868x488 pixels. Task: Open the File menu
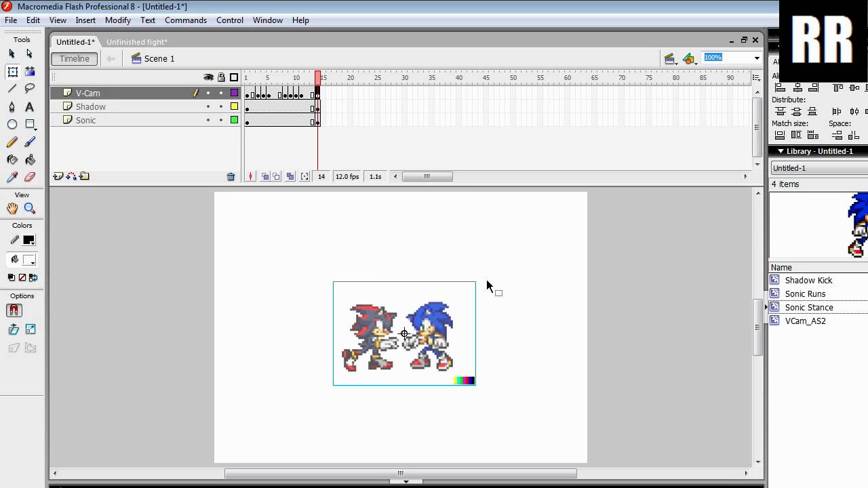click(11, 20)
